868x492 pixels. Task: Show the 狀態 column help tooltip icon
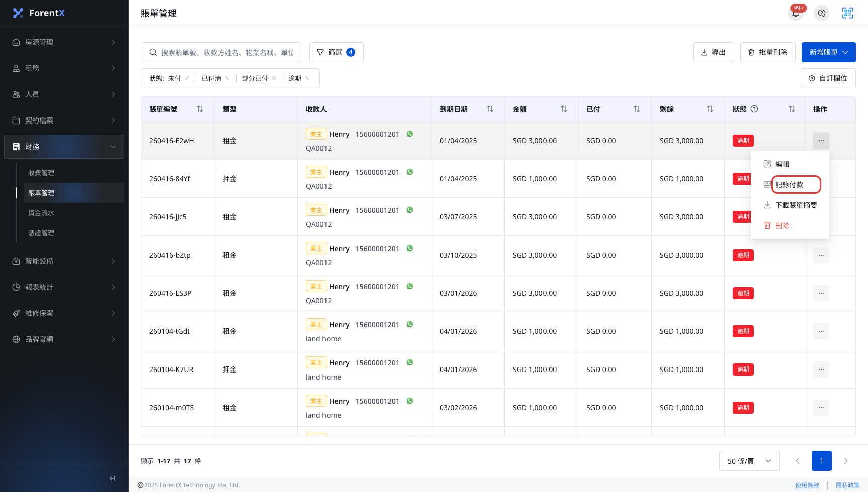coord(754,109)
